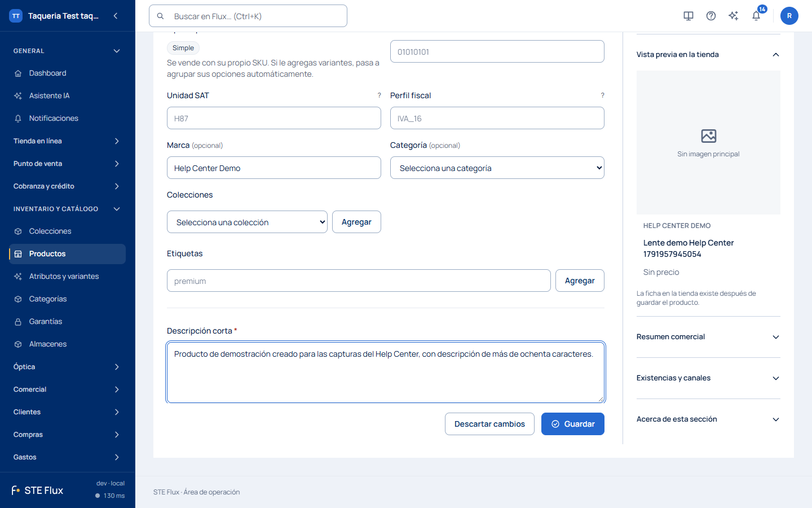The height and width of the screenshot is (508, 812).
Task: Click Agregar next to the collection dropdown
Action: [356, 222]
